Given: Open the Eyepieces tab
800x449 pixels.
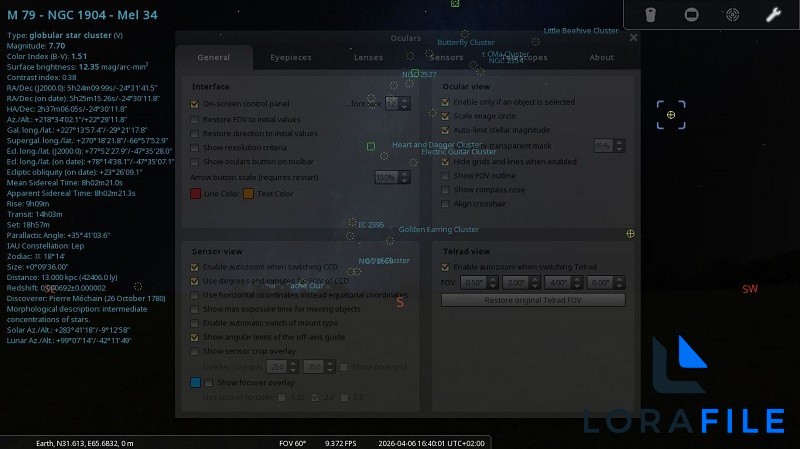Looking at the screenshot, I should pos(291,57).
